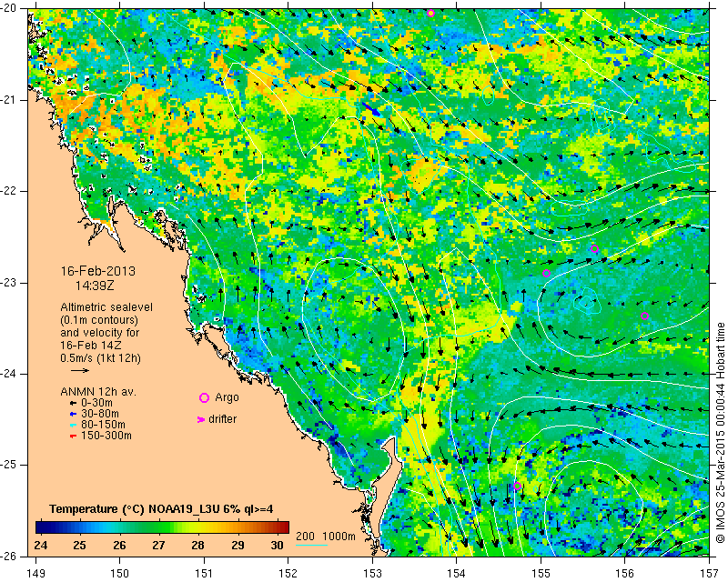Click the latitude axis label '-20'
The image size is (728, 582).
click(x=9, y=8)
